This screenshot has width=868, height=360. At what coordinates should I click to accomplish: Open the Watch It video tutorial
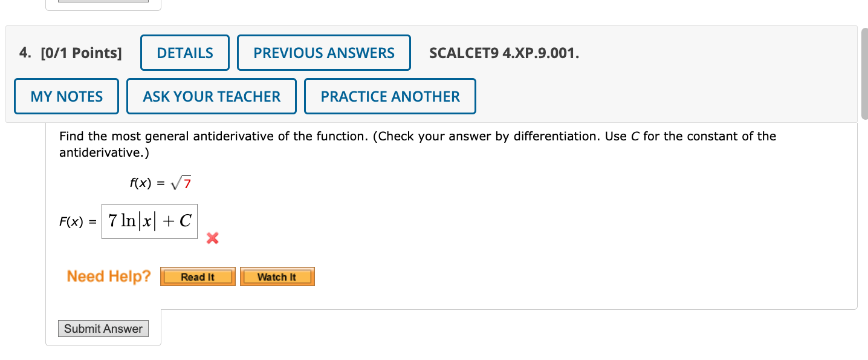(277, 277)
